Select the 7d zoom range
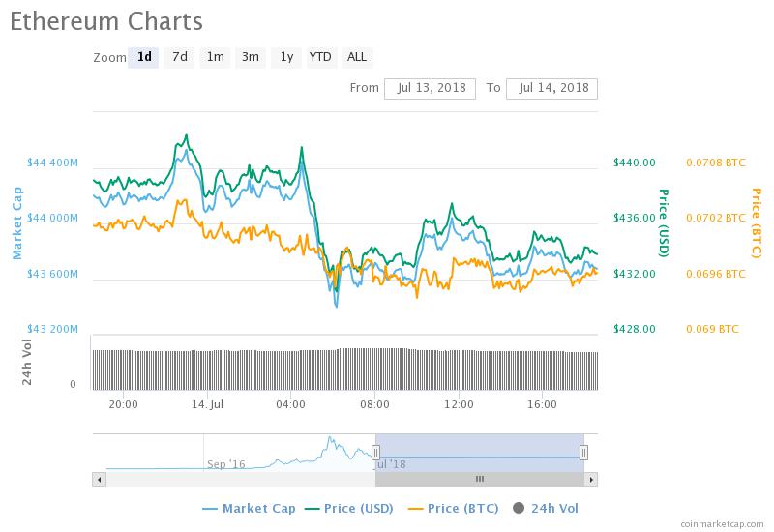This screenshot has width=774, height=532. 179,57
